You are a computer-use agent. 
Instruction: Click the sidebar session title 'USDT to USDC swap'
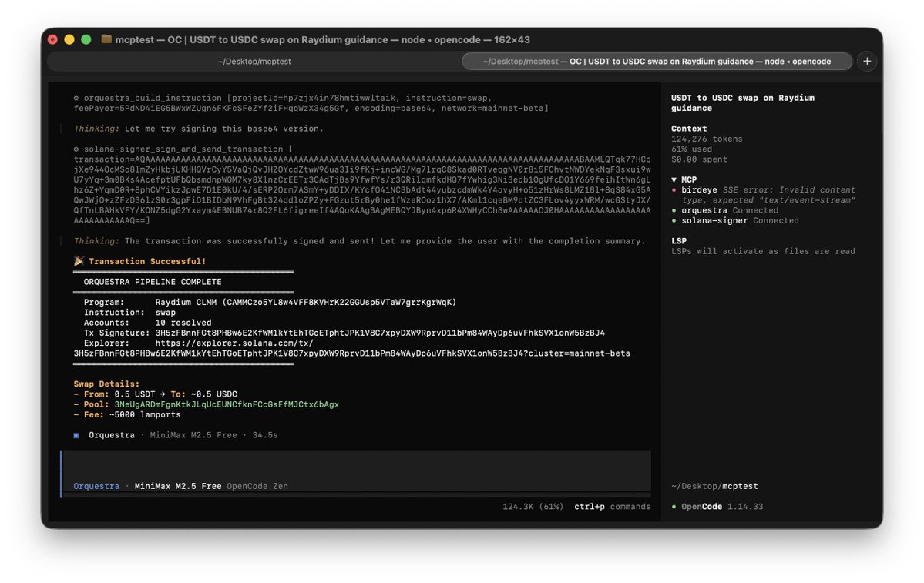[x=742, y=103]
